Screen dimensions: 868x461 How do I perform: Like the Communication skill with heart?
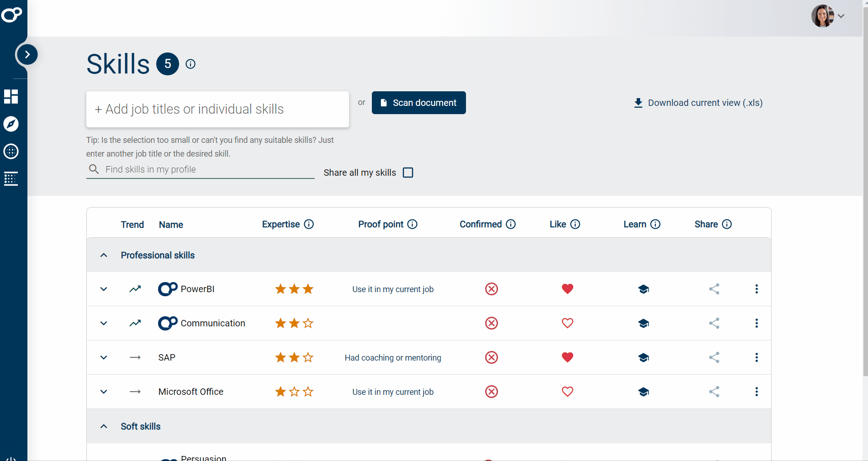(x=567, y=323)
